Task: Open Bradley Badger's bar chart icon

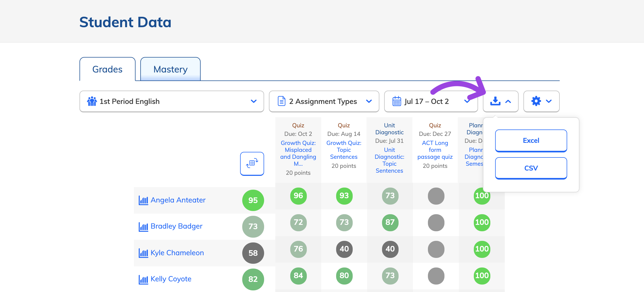Action: coord(144,227)
